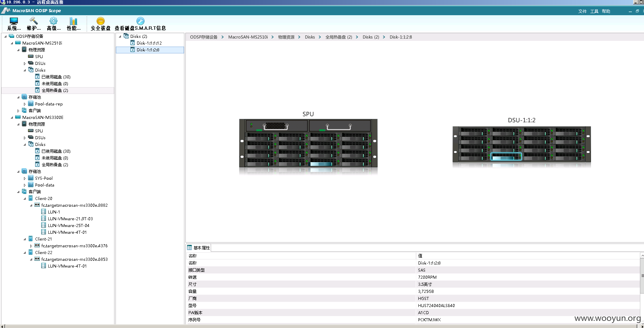The height and width of the screenshot is (328, 644).
Task: Click the 名称 column header
Action: tap(301, 256)
